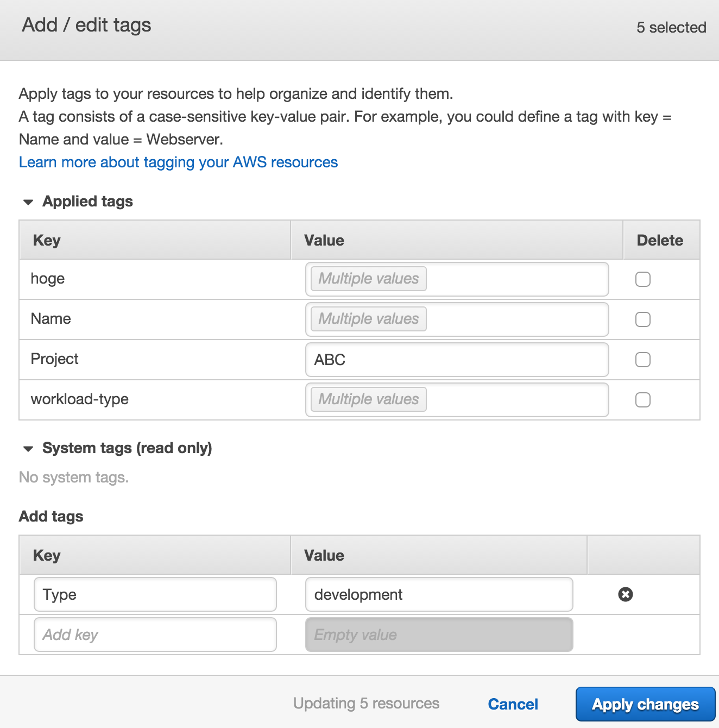The image size is (719, 728).
Task: Select the delete checkbox for Project
Action: (642, 360)
